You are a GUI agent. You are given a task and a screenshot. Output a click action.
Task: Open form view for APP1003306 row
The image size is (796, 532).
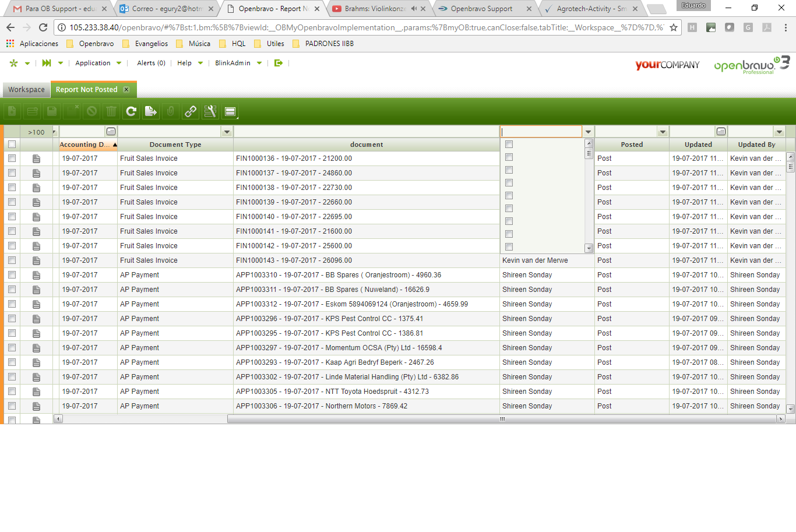[36, 406]
